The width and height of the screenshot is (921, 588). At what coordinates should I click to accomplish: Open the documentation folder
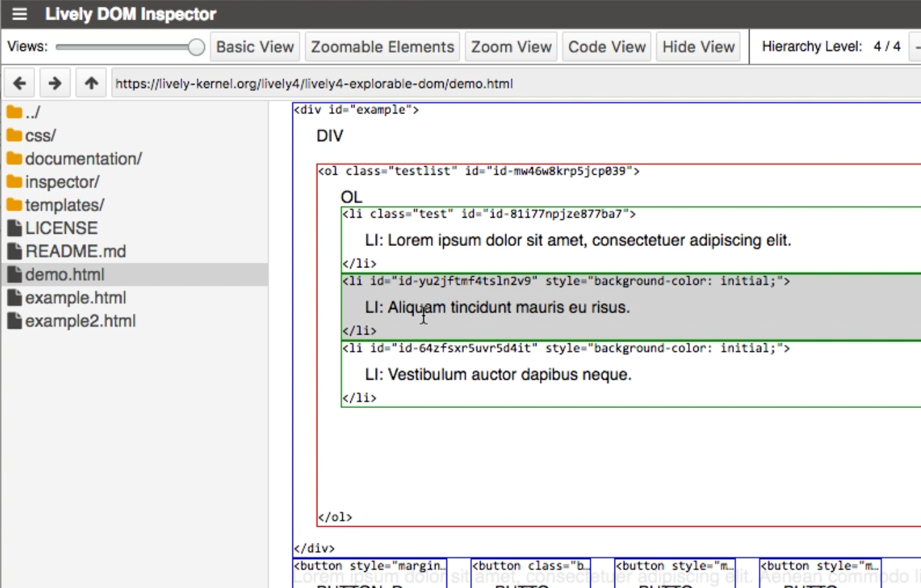(83, 159)
